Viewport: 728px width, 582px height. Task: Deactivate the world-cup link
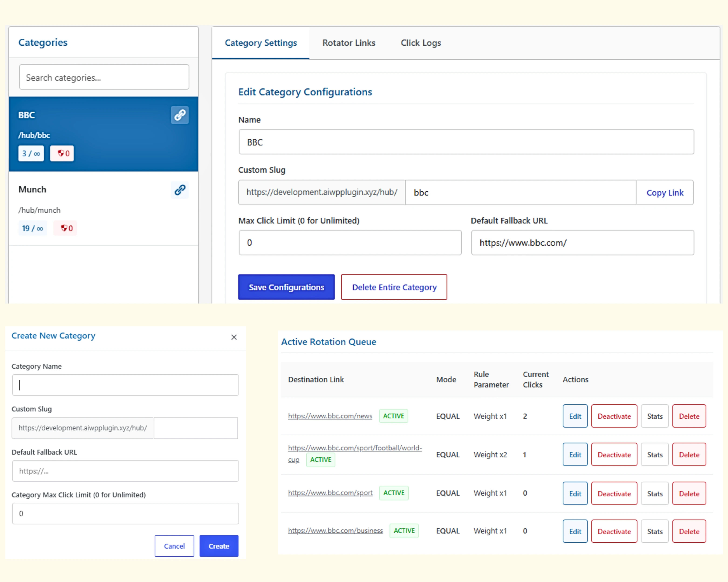click(614, 455)
